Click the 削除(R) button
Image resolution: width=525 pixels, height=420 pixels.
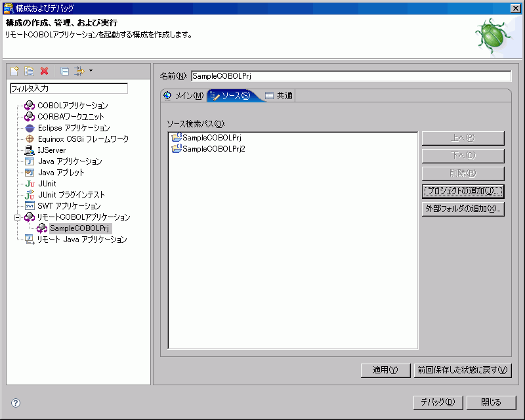click(x=463, y=173)
